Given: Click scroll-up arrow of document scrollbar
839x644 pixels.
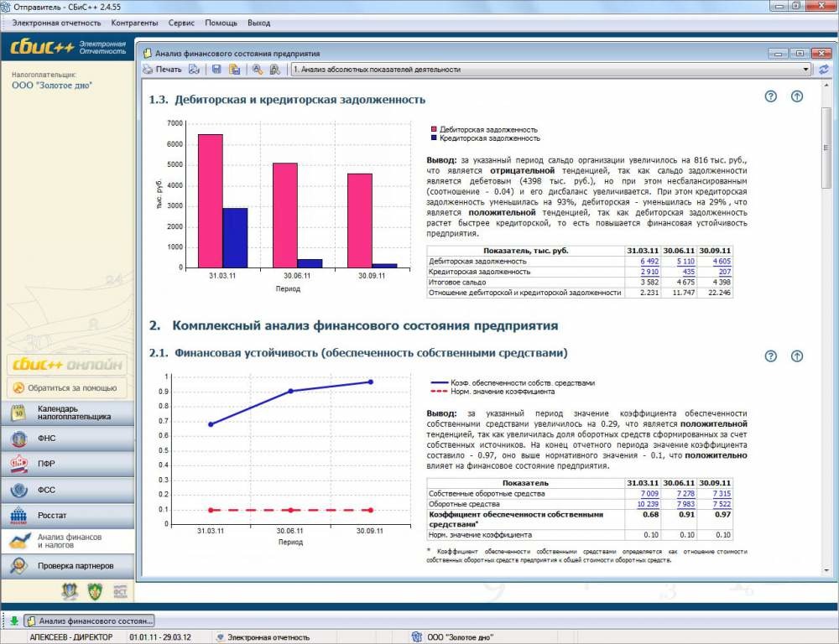Looking at the screenshot, I should click(826, 85).
